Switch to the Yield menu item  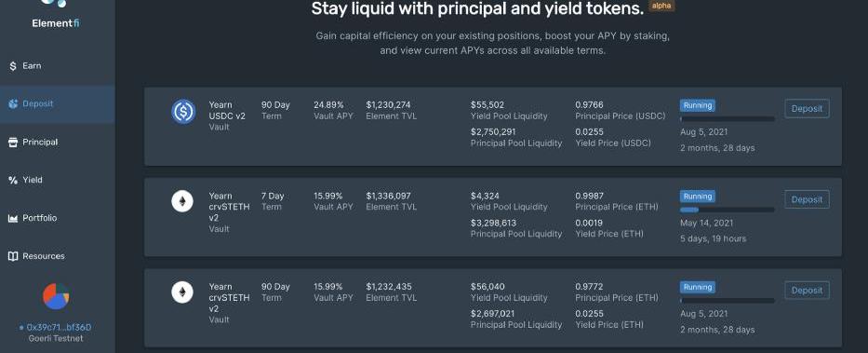[25, 180]
